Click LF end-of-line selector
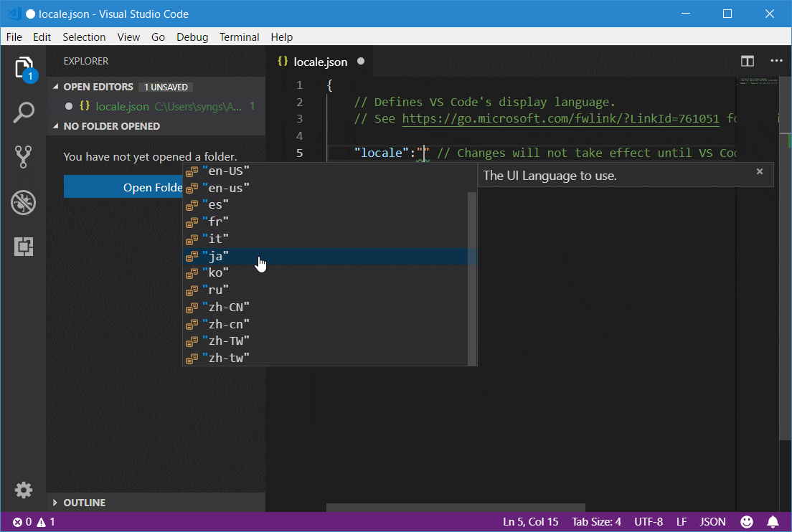 click(x=681, y=522)
